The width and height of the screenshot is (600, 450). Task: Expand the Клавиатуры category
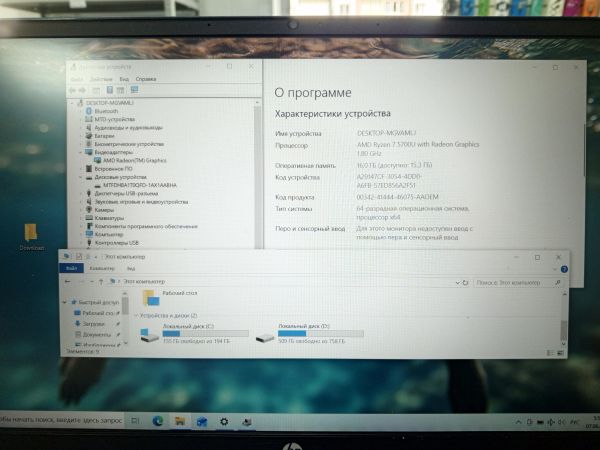click(x=81, y=218)
